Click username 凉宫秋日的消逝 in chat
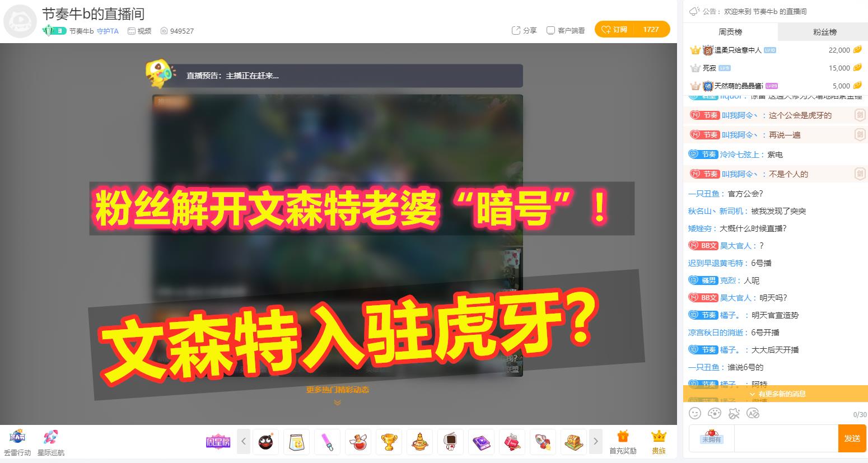Image resolution: width=868 pixels, height=463 pixels. 716,333
